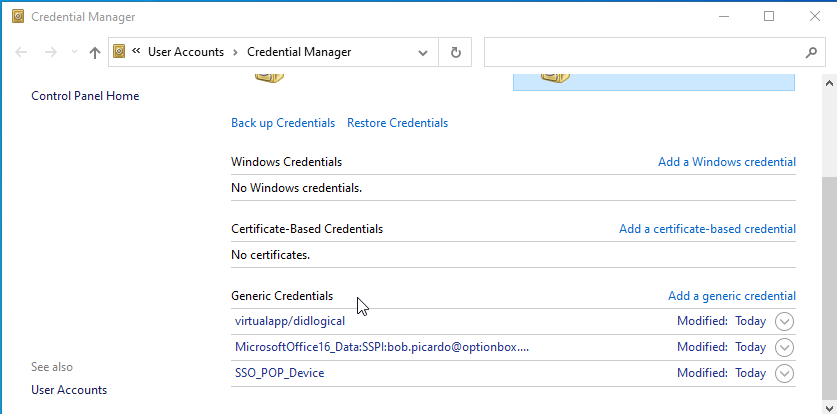Refresh the Credential Manager page
The width and height of the screenshot is (837, 414).
456,52
